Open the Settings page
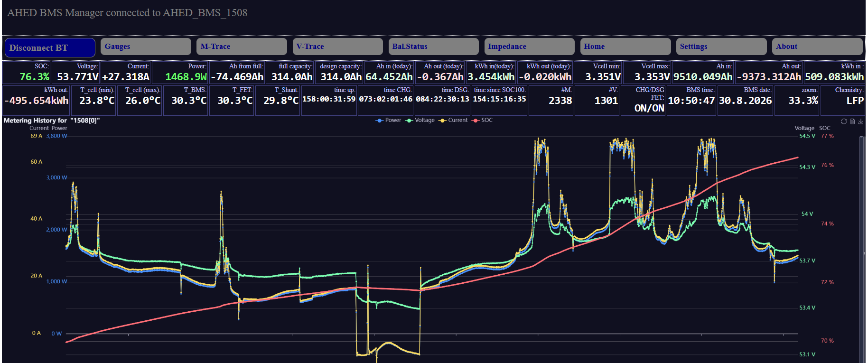This screenshot has width=868, height=363. [721, 47]
